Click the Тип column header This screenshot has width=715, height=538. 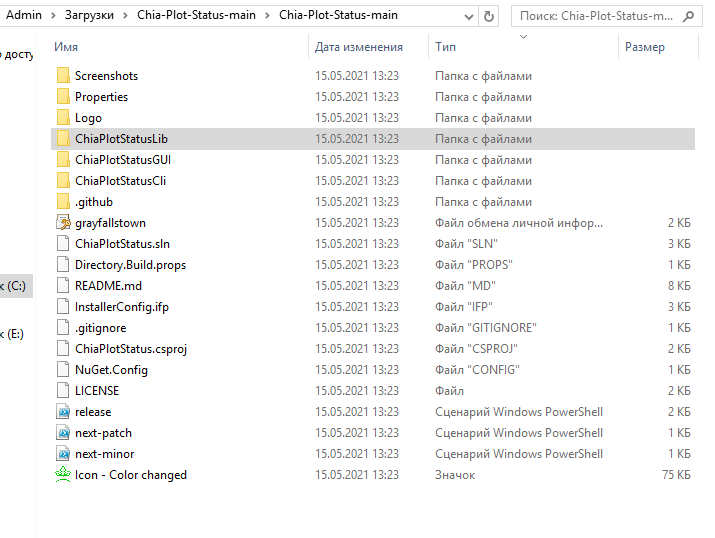[x=446, y=47]
